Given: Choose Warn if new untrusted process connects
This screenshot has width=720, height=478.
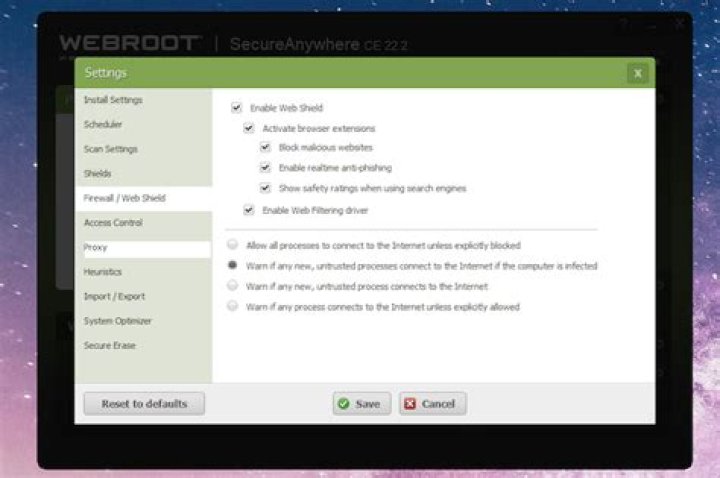Looking at the screenshot, I should [x=233, y=286].
